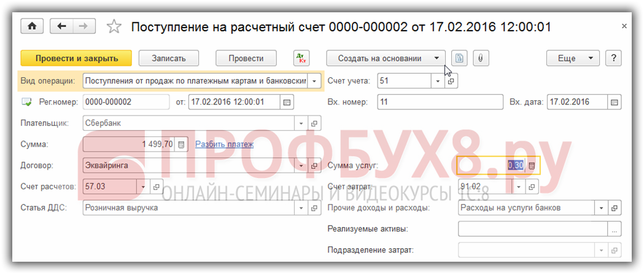
Task: Click the Записать button
Action: point(169,58)
